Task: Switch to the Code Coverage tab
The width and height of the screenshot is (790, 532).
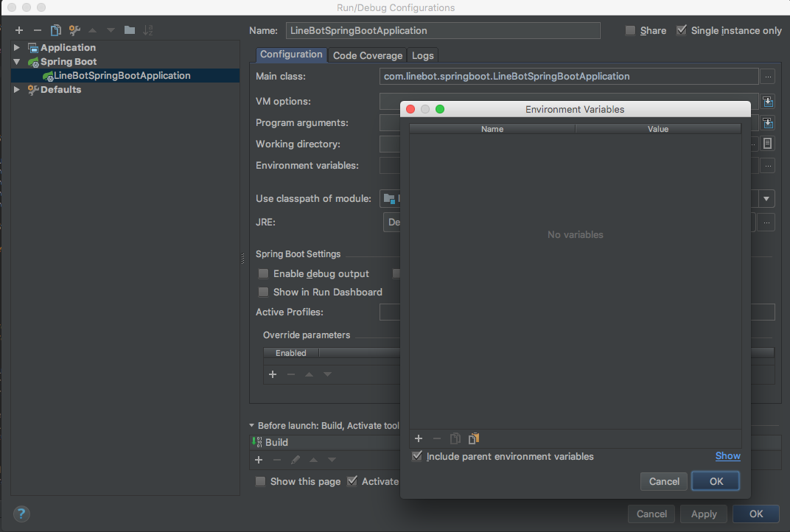Action: coord(367,55)
